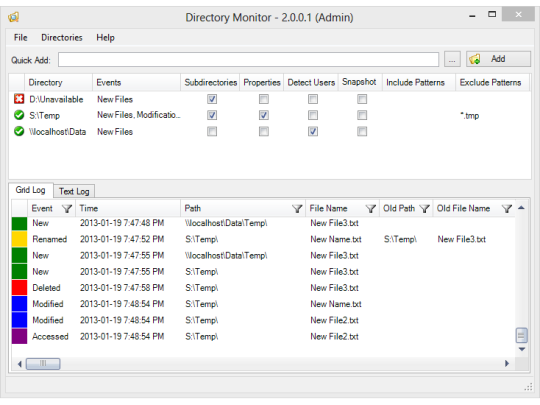The image size is (540, 405).
Task: Open the File Name column filter
Action: coord(371,208)
